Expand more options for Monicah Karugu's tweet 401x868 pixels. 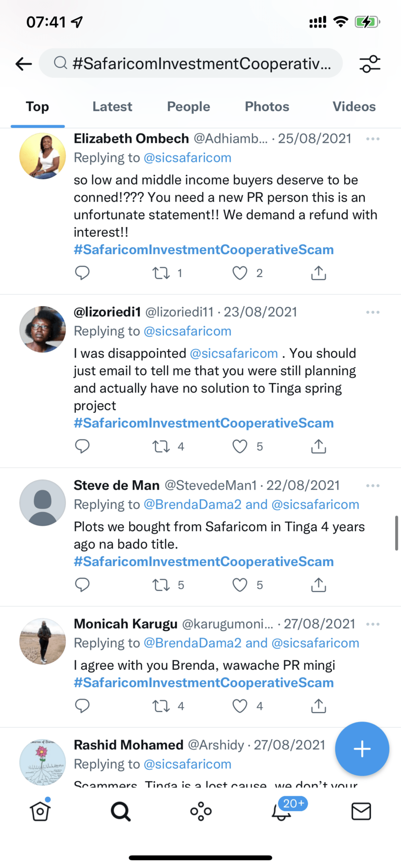coord(373,624)
